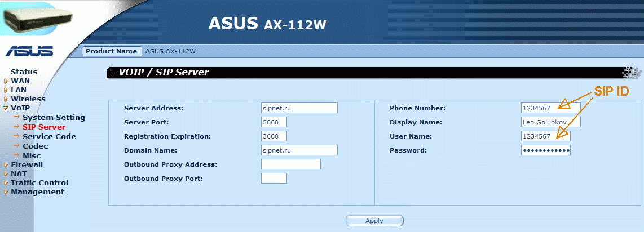The height and width of the screenshot is (232, 644).
Task: Expand the LAN menu arrow
Action: tap(6, 90)
